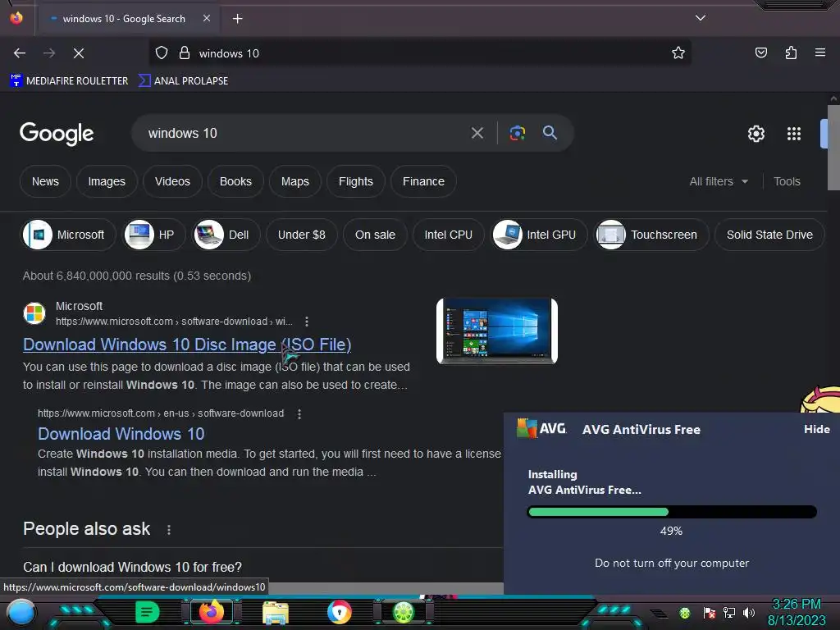Open the Download Windows 10 sub-result link
This screenshot has width=840, height=630.
[121, 434]
